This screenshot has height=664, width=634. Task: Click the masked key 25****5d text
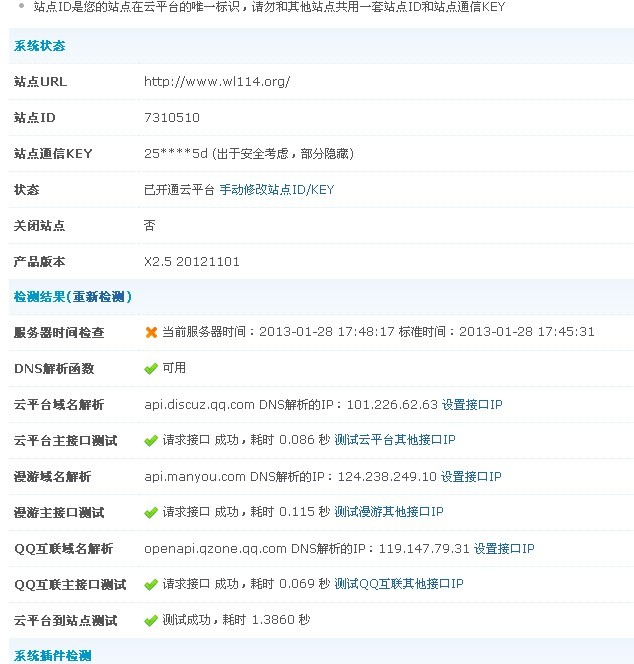point(176,153)
